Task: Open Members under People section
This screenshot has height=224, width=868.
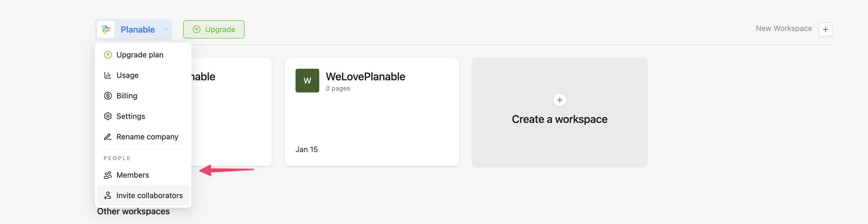Action: [x=132, y=175]
